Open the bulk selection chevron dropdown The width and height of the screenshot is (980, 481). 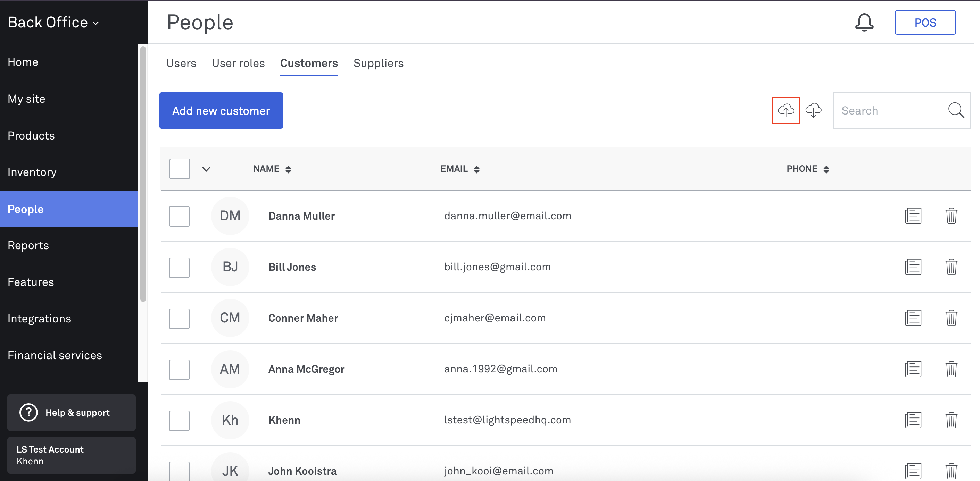206,169
